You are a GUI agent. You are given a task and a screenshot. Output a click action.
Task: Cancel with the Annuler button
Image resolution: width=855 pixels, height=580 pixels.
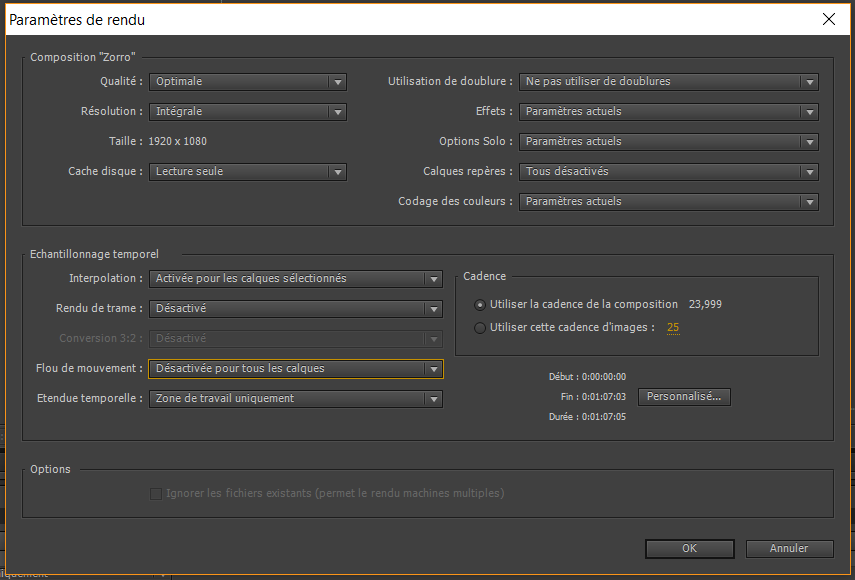coord(789,548)
